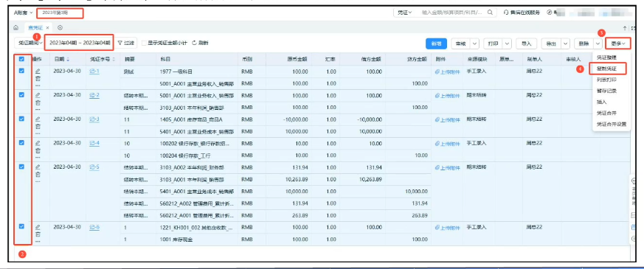
Task: Open the A账套 account set dropdown
Action: click(x=23, y=13)
